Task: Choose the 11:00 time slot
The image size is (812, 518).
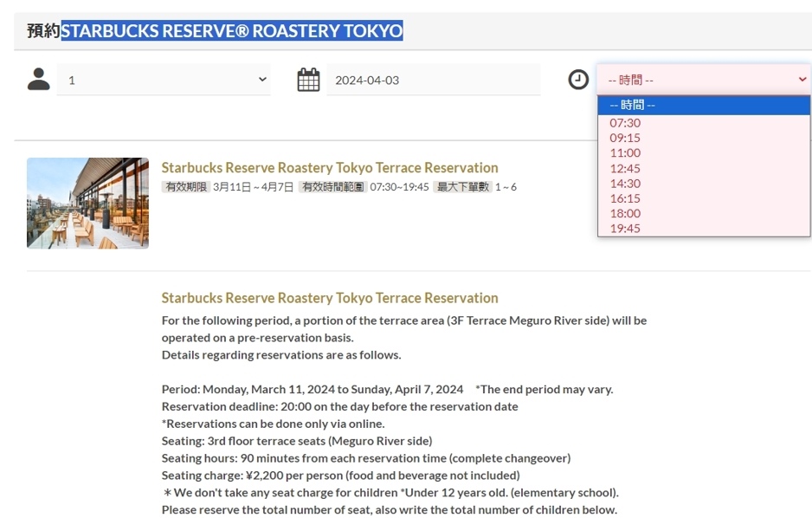Action: (x=704, y=152)
